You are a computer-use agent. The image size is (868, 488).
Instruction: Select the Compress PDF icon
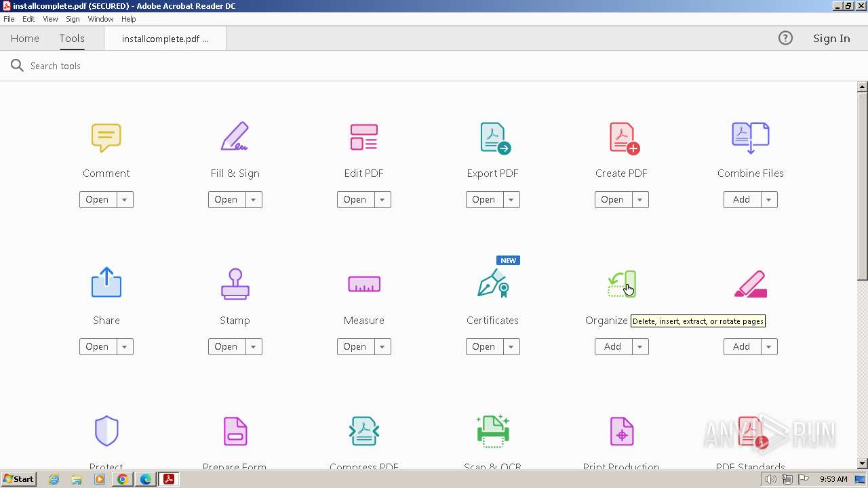pos(364,431)
